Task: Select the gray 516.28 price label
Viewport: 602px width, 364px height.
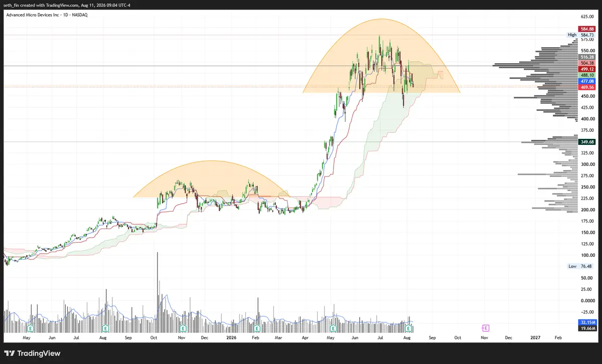Action: click(587, 57)
